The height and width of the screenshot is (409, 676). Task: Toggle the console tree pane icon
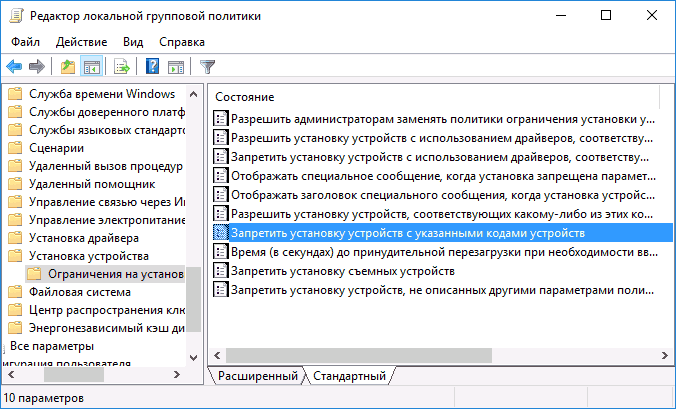tap(91, 67)
